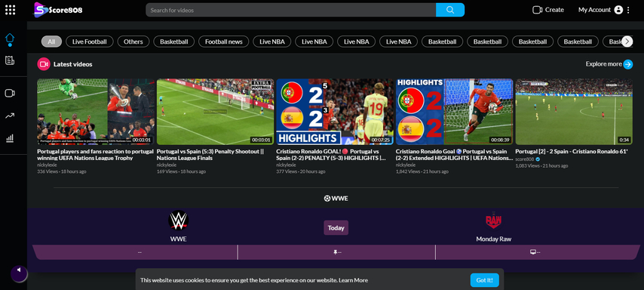Open My Account menu
The width and height of the screenshot is (644, 290).
click(x=594, y=10)
